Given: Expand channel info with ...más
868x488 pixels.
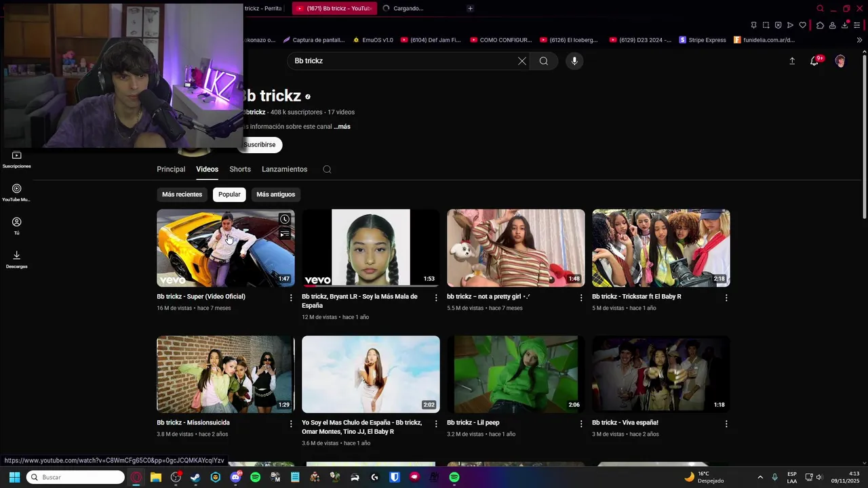Looking at the screenshot, I should coord(342,127).
